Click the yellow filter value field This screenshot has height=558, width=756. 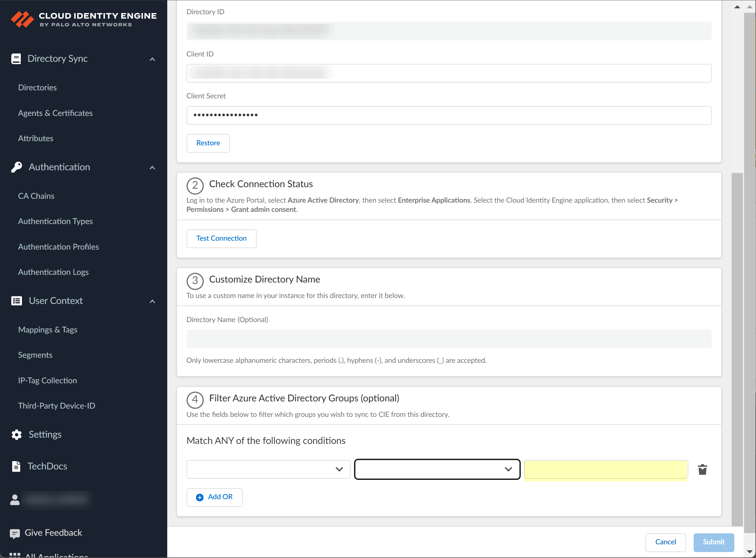606,469
